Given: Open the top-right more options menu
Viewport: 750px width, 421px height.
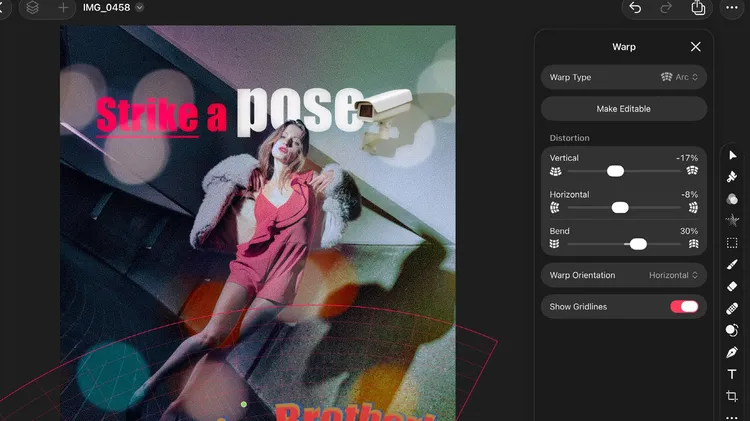Looking at the screenshot, I should (731, 8).
